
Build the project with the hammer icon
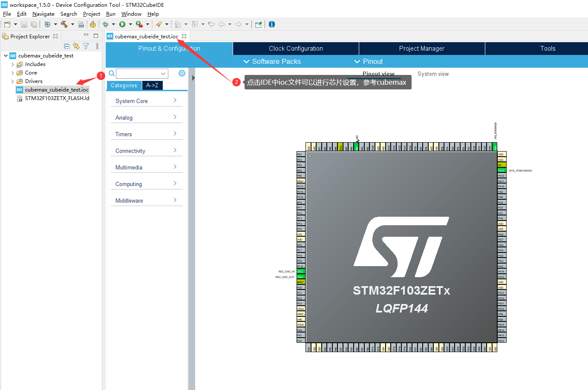(64, 24)
